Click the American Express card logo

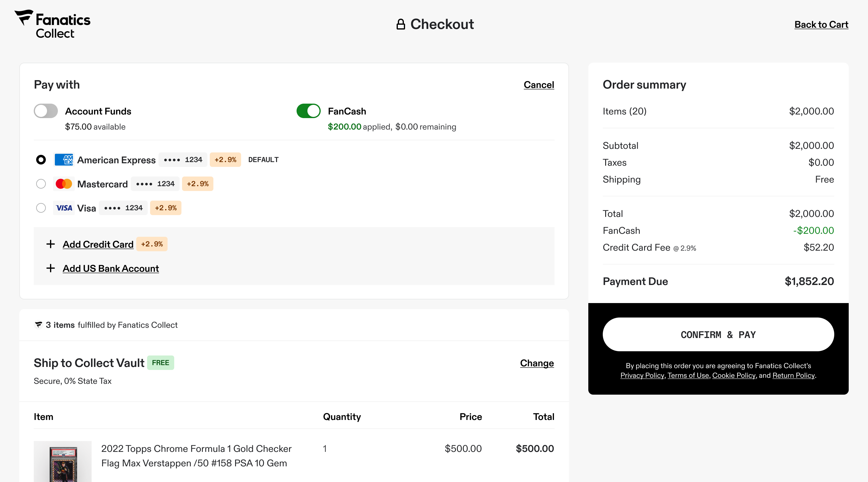point(64,160)
